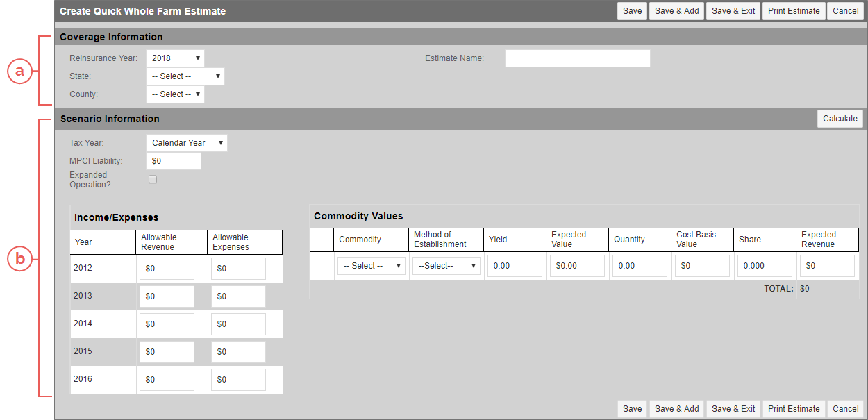Click Save in the top toolbar

[x=632, y=10]
